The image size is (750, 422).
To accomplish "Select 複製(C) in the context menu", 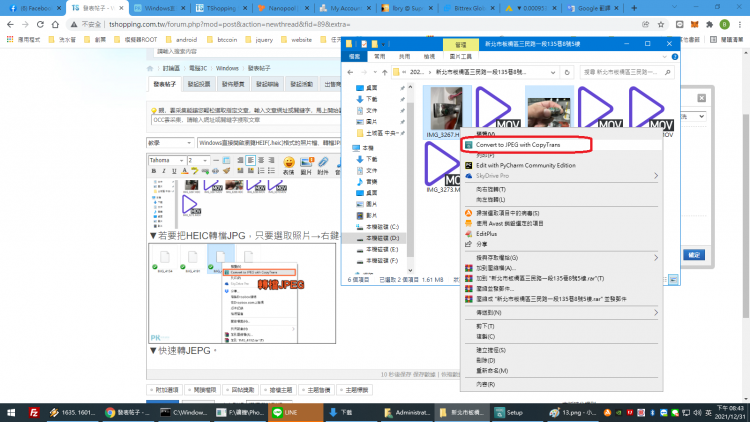I will [485, 336].
